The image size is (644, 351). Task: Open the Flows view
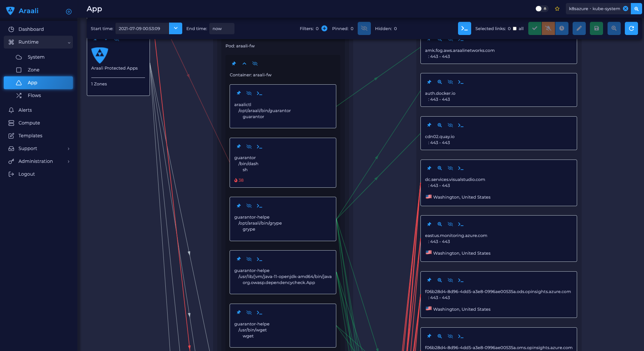pos(34,96)
